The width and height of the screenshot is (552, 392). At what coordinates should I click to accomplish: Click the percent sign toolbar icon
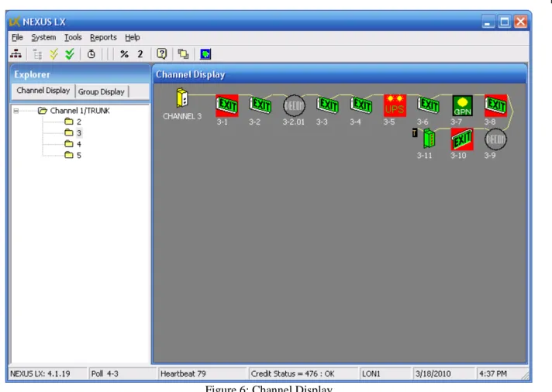[124, 53]
